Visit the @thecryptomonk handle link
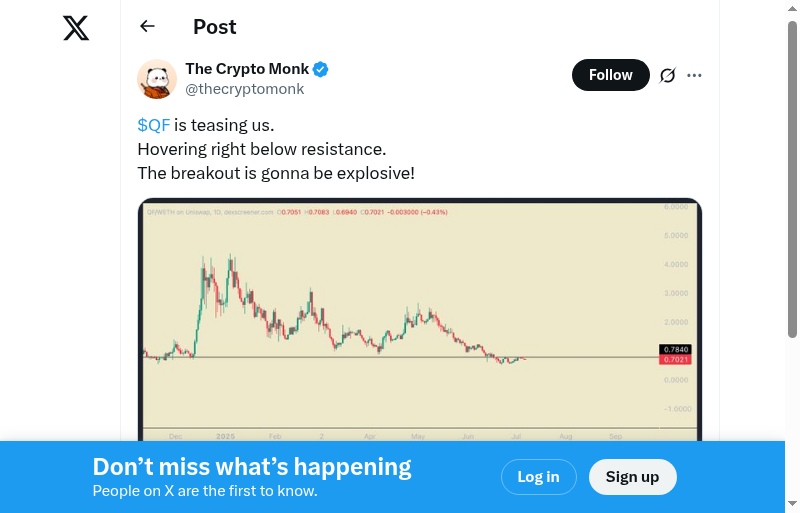 (x=245, y=89)
